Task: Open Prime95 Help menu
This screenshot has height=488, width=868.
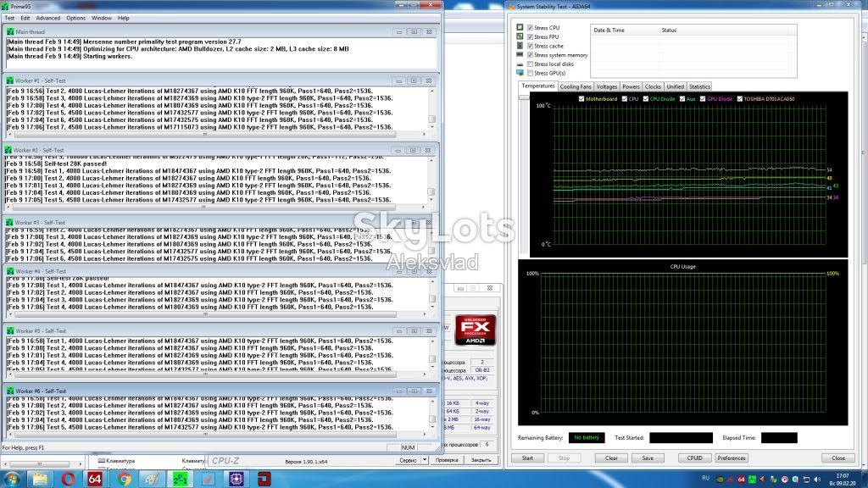Action: (x=124, y=19)
